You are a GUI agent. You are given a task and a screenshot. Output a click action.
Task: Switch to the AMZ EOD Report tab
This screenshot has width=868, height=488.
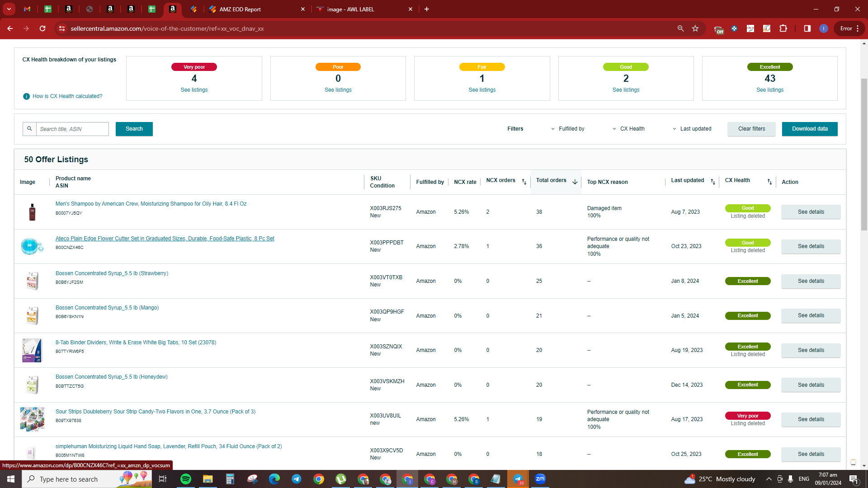[256, 9]
